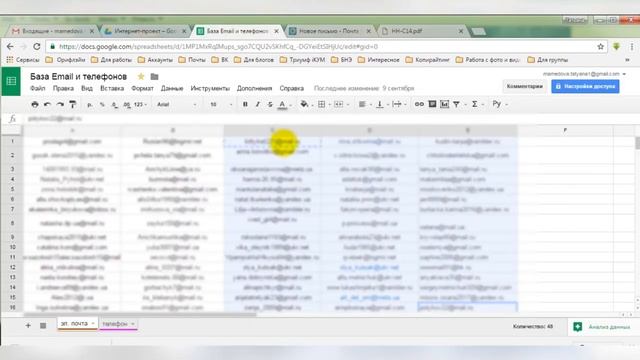This screenshot has width=640, height=360.
Task: Select the Paint format roller tool
Action: tap(73, 104)
